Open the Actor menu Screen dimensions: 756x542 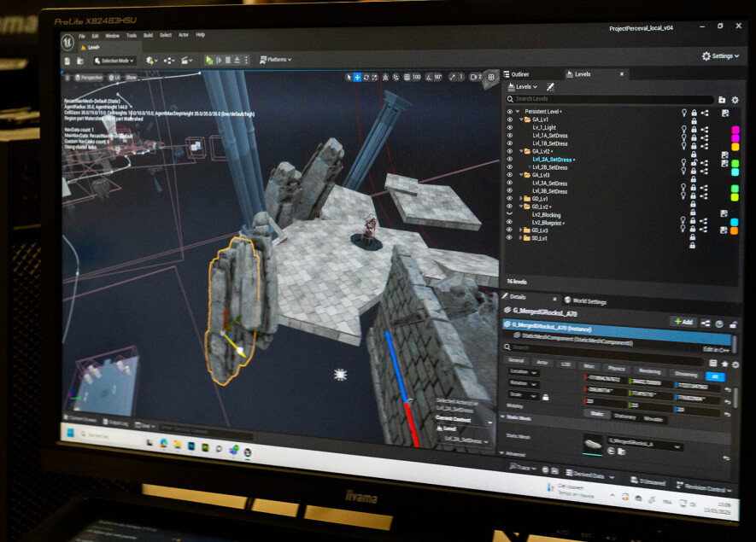pos(184,35)
